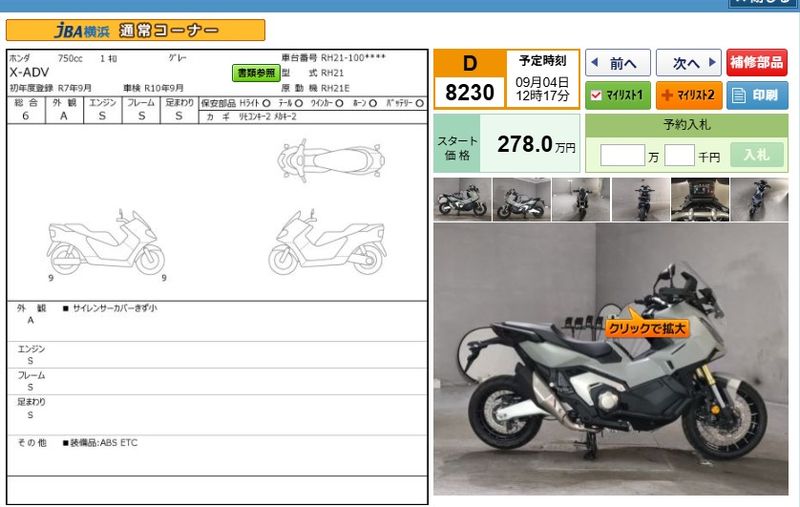800x507 pixels.
Task: Click the 総合 score 6
Action: click(26, 116)
